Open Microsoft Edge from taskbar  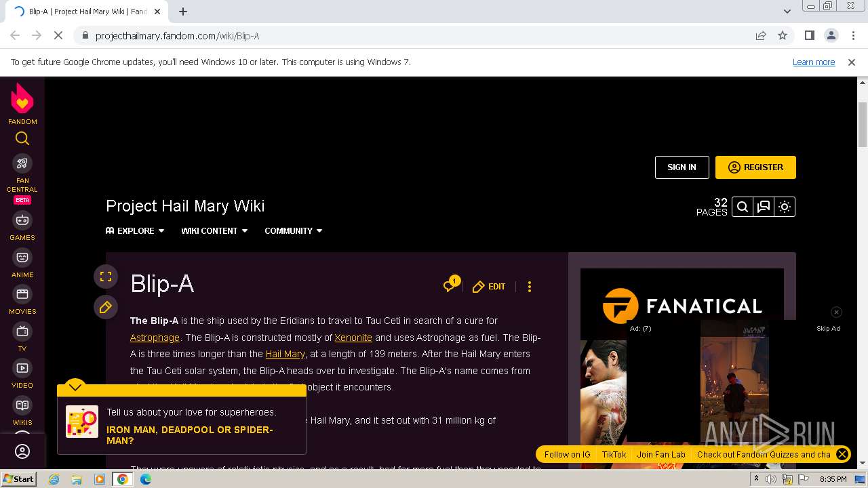point(145,479)
